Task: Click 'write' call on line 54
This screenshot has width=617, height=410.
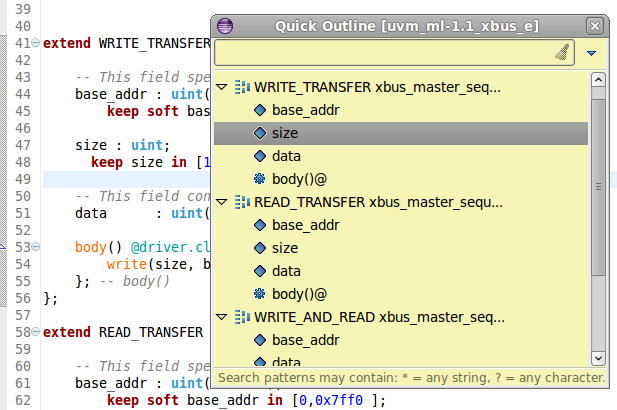Action: tap(127, 264)
